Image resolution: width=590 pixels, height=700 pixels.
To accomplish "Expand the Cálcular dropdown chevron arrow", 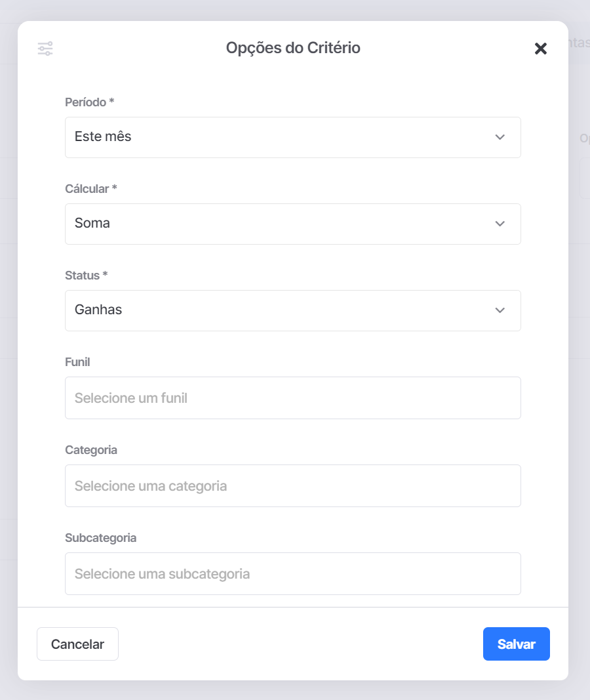I will (500, 224).
